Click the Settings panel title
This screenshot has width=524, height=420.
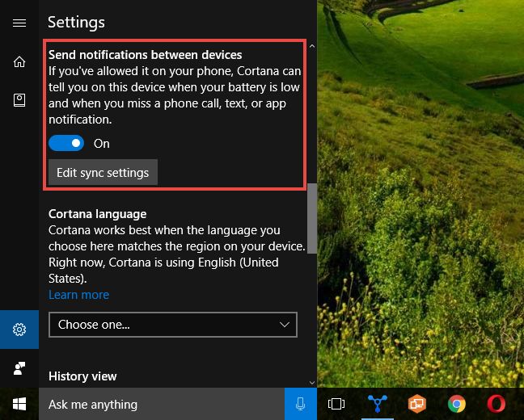point(76,23)
